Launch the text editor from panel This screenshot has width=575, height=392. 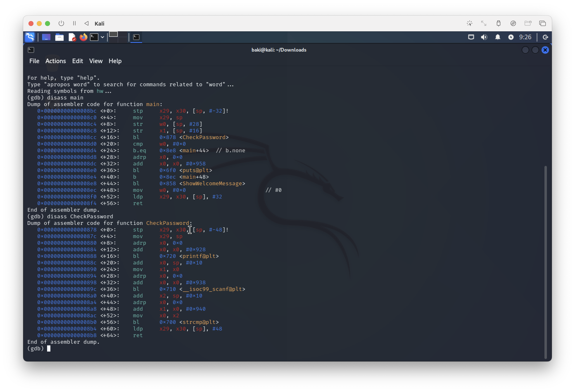72,37
